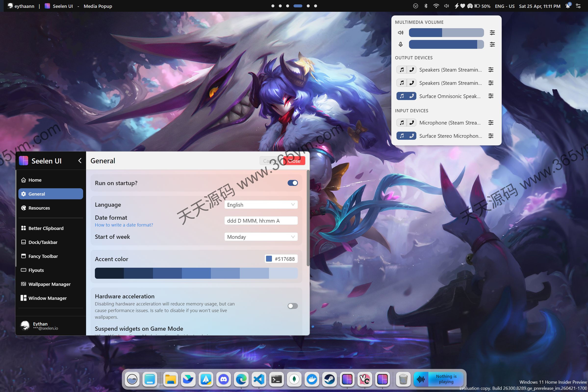This screenshot has width=588, height=392.
Task: Go to Home in the Seelen UI sidebar
Action: (51, 180)
